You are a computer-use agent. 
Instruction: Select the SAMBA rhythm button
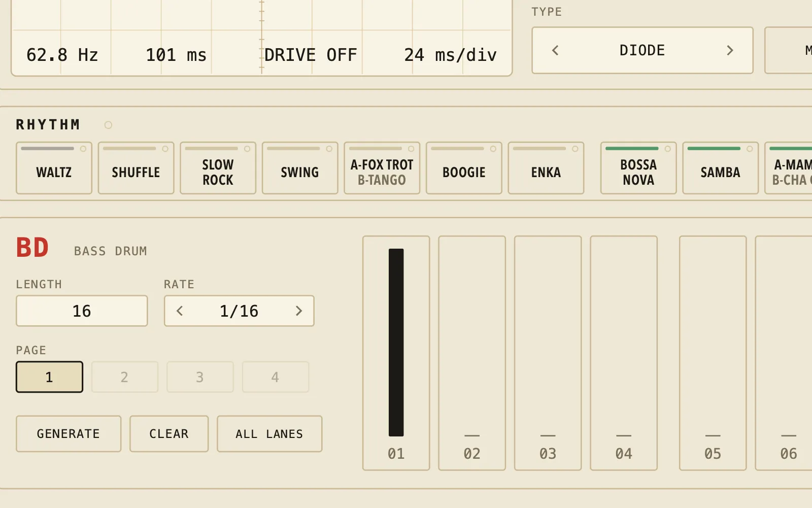[x=721, y=168]
